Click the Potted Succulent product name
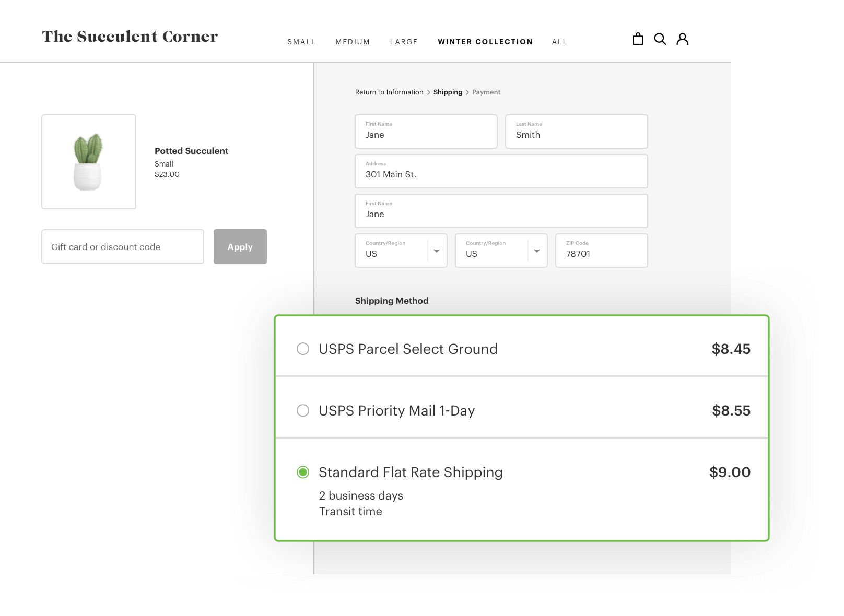Viewport: 844px width, 616px height. pos(191,151)
